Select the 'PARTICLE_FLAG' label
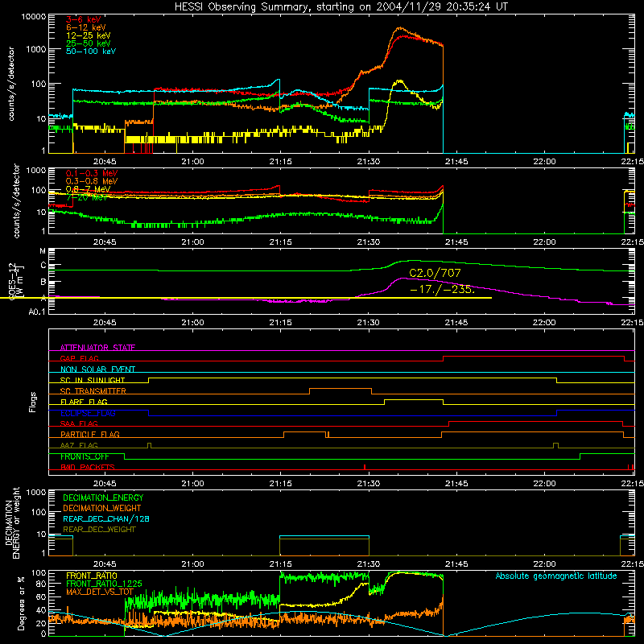 (90, 434)
